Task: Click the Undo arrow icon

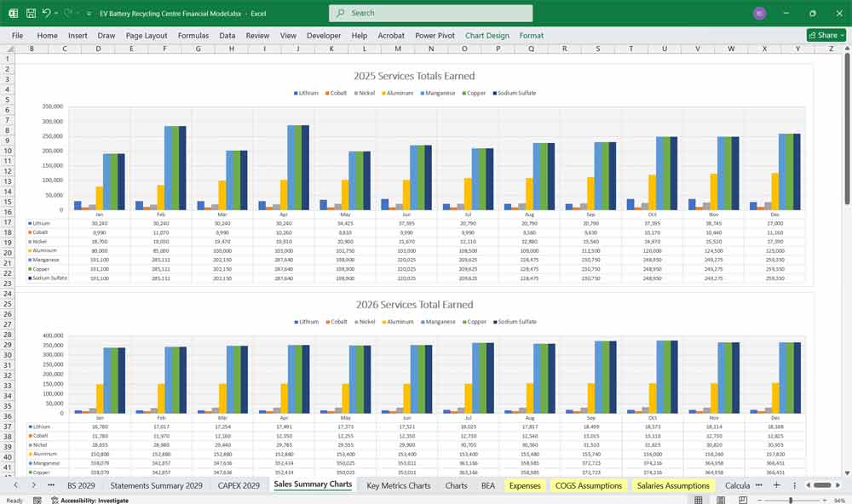Action: coord(46,14)
